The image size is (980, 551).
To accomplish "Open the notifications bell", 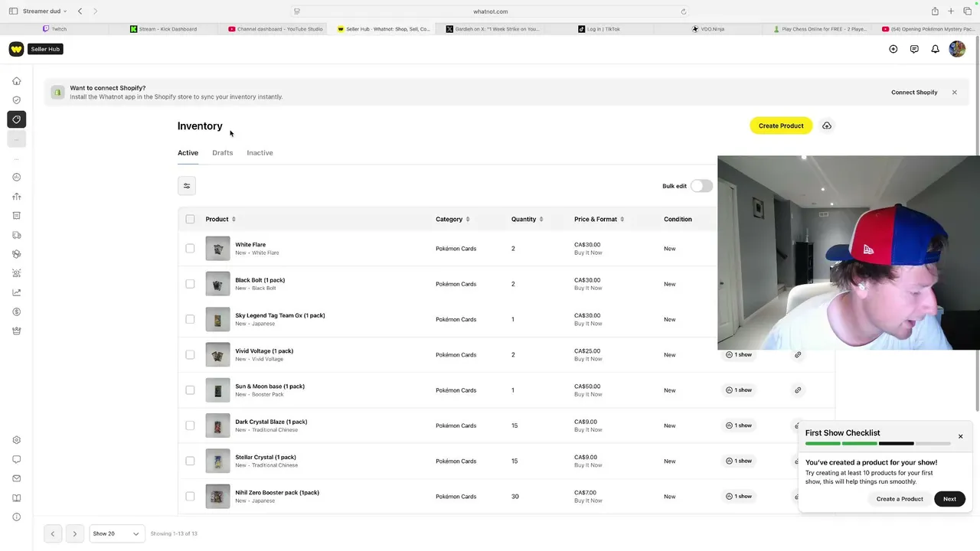I will 935,49.
